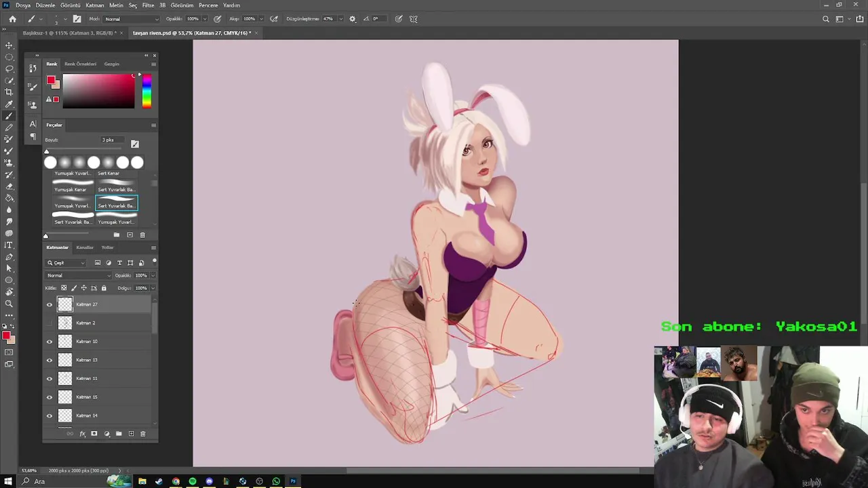
Task: Create new adjustment layer icon
Action: [106, 434]
